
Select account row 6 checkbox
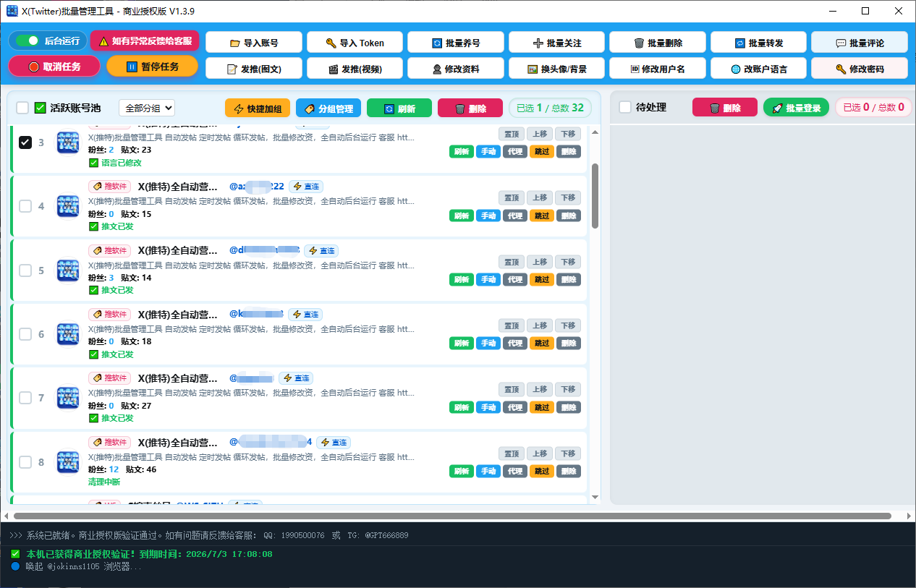pos(25,334)
